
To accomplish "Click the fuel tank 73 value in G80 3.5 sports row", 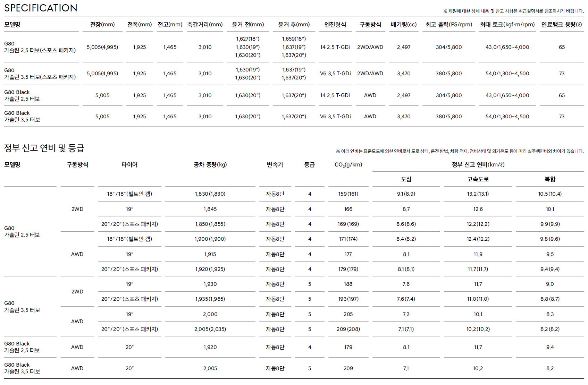I will pos(562,74).
